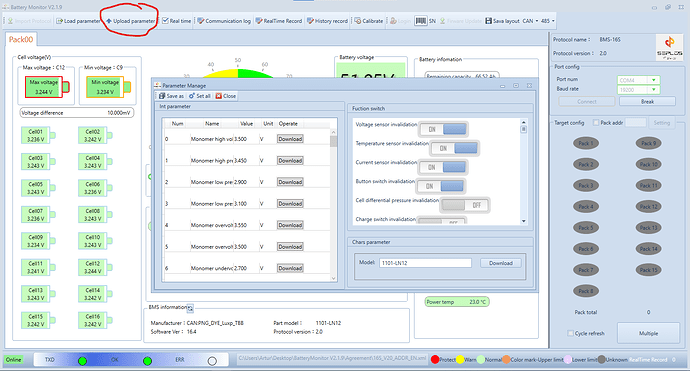Click the Multiple button
This screenshot has width=690, height=371.
click(648, 333)
